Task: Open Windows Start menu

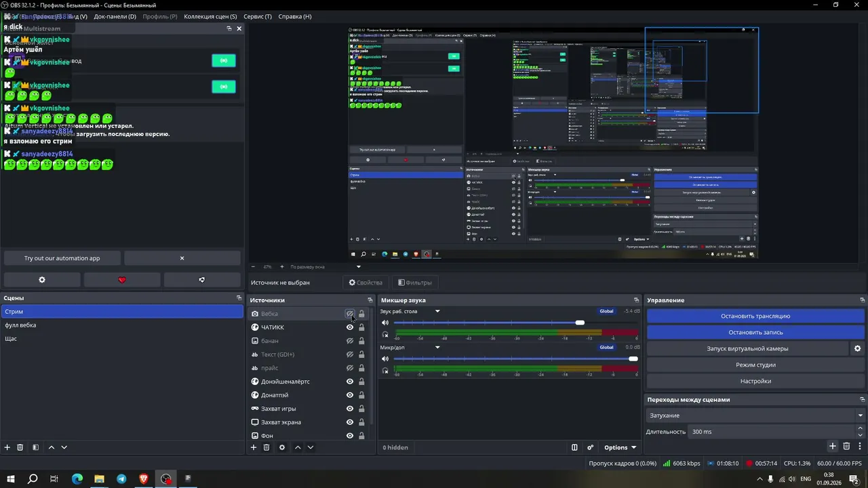Action: tap(11, 479)
